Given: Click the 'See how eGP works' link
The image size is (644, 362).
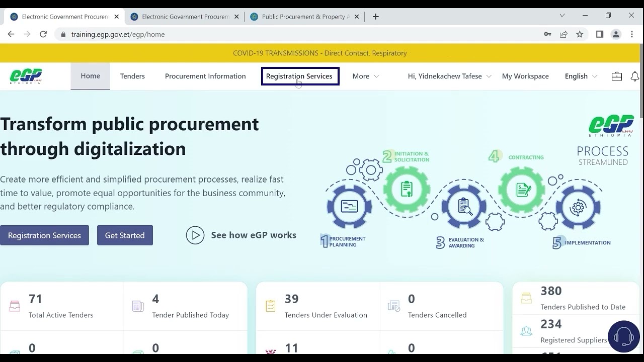Looking at the screenshot, I should pos(254,235).
